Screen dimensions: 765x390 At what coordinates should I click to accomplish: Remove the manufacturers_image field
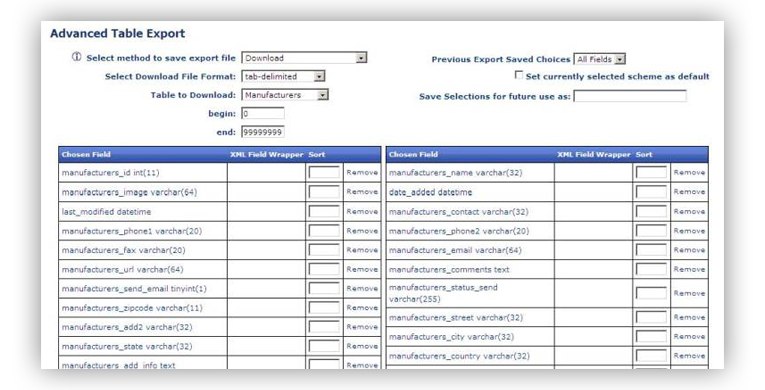[362, 192]
